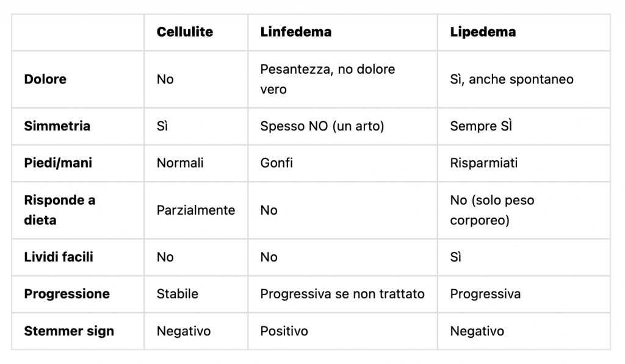Click the Lipedema column header
625x364 pixels.
pos(483,32)
